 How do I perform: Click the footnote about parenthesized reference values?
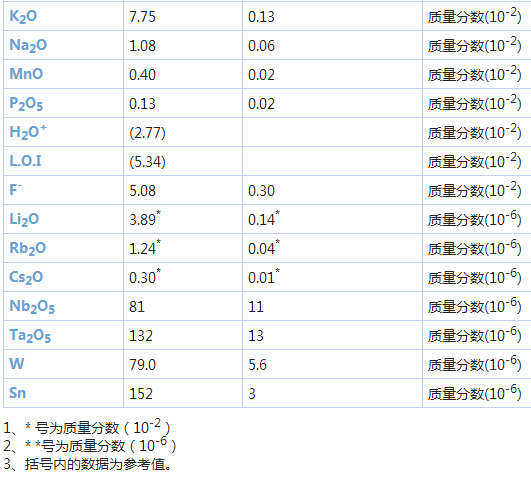pos(87,464)
